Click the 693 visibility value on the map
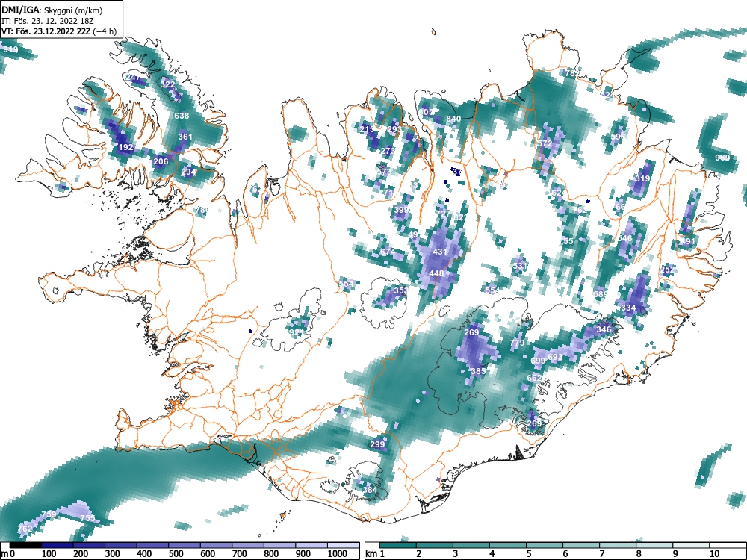The width and height of the screenshot is (747, 560). click(555, 357)
